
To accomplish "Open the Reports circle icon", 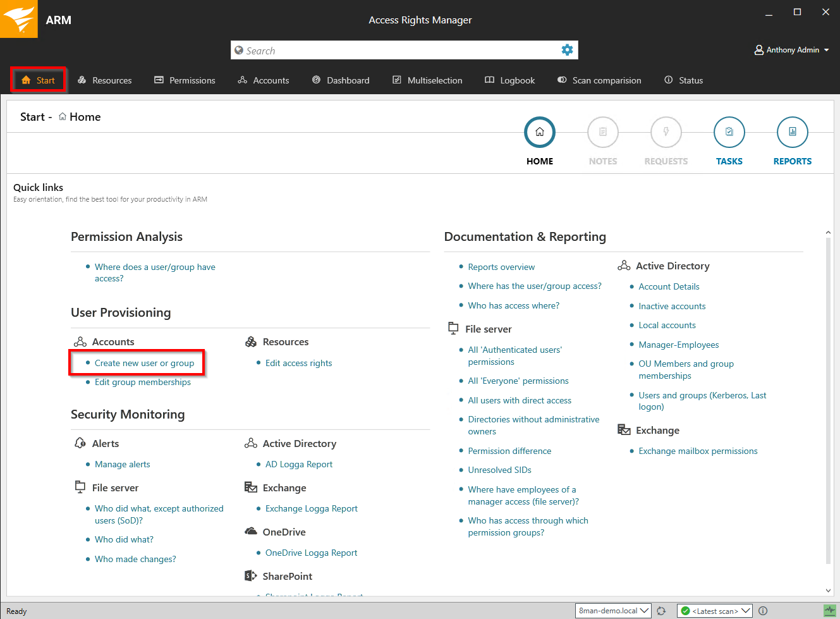I will [792, 132].
